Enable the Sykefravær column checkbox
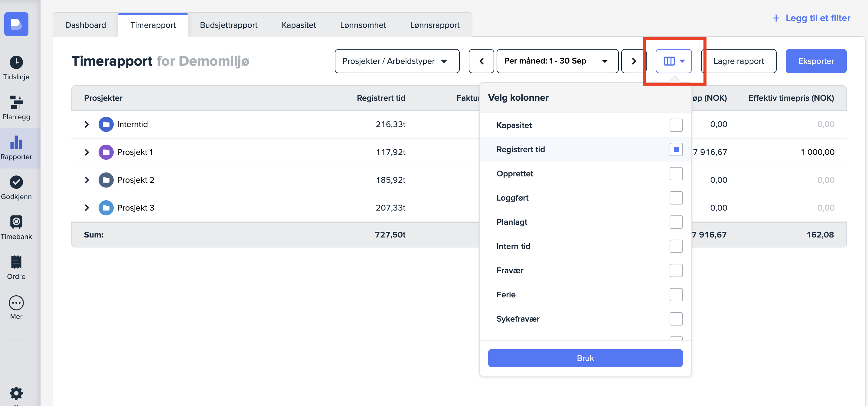This screenshot has width=868, height=406. (676, 318)
